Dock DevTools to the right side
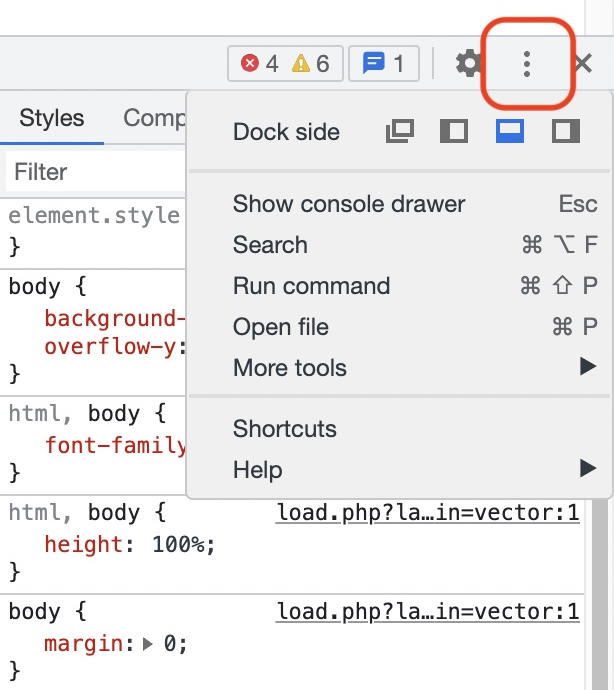Viewport: 614px width, 690px height. click(566, 131)
